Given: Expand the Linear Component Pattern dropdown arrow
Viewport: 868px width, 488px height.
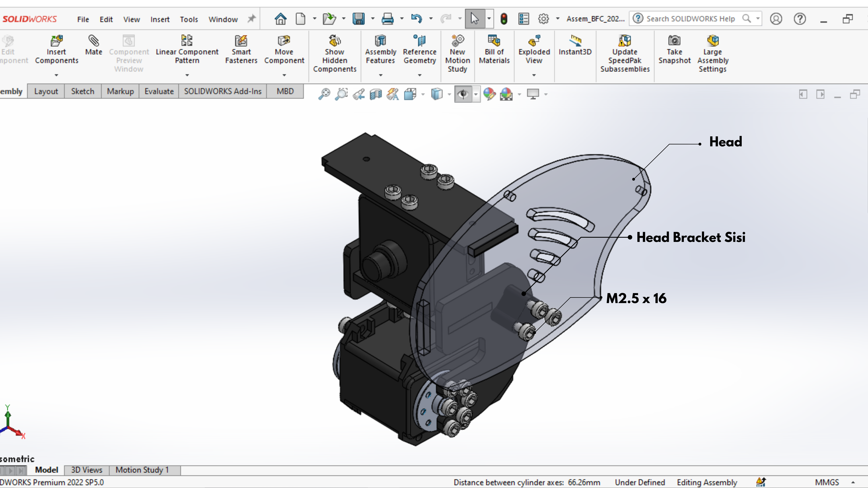Looking at the screenshot, I should 187,75.
